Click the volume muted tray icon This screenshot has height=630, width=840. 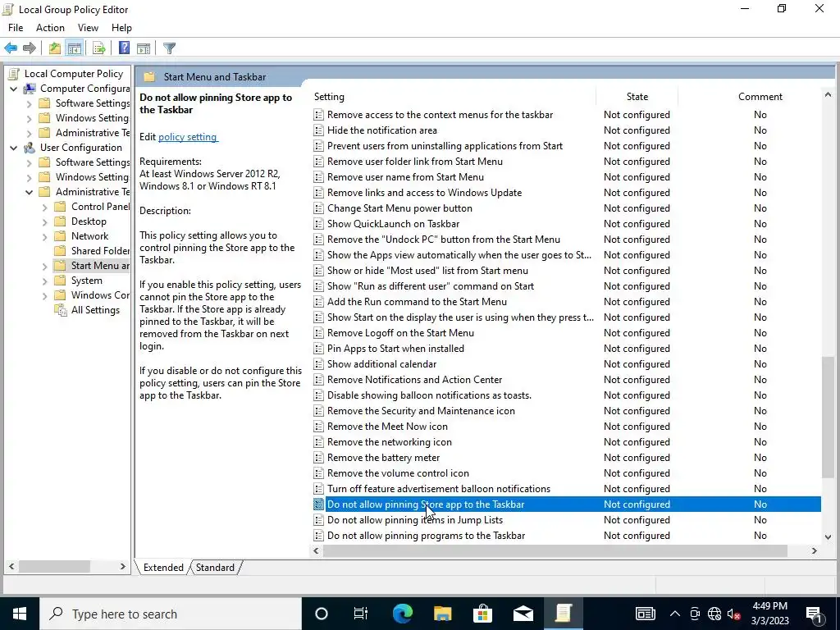(733, 614)
